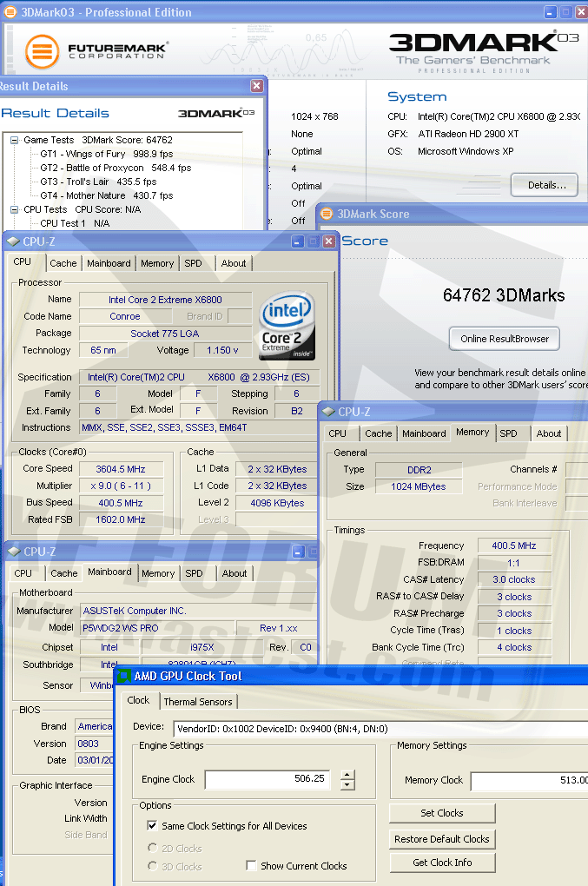Open Cache tab in Memory CPU-Z window
Screen dimensions: 588x886
379,433
